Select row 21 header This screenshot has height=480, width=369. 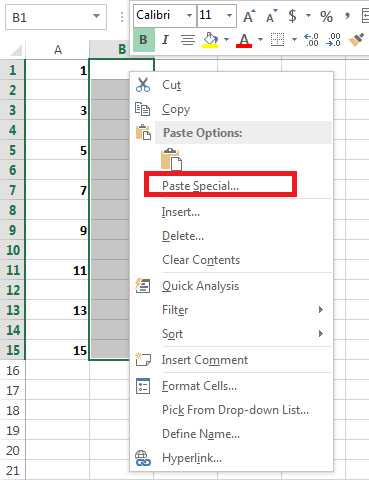[x=13, y=470]
